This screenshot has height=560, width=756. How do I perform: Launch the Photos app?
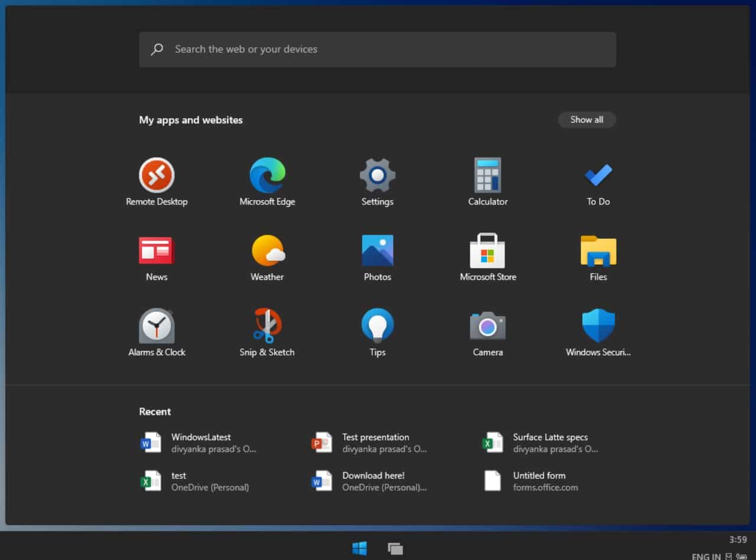click(x=378, y=258)
